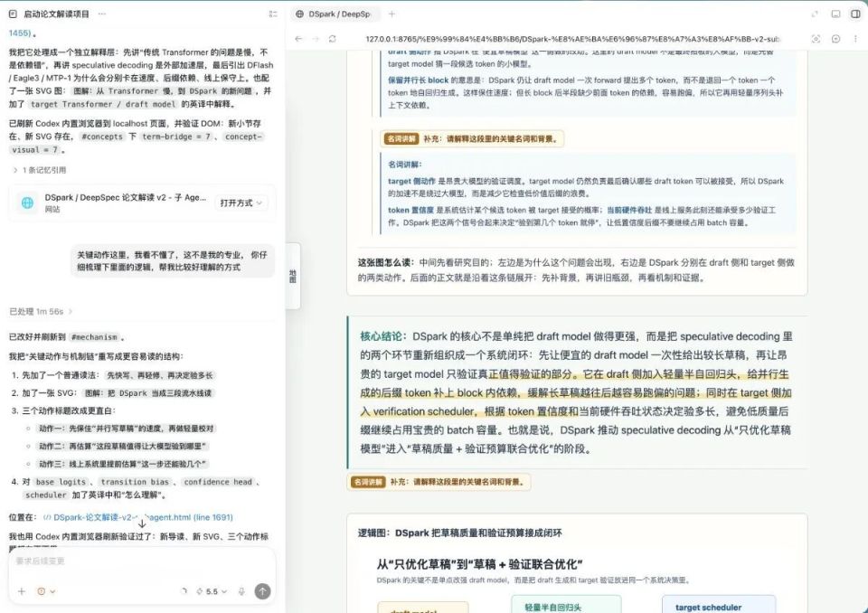This screenshot has width=868, height=613.
Task: Open a new browser tab with the plus icon
Action: pyautogui.click(x=392, y=14)
